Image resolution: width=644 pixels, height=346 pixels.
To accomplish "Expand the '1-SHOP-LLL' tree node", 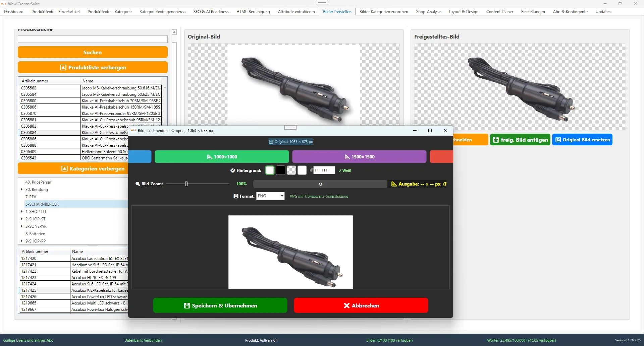I will pyautogui.click(x=22, y=212).
